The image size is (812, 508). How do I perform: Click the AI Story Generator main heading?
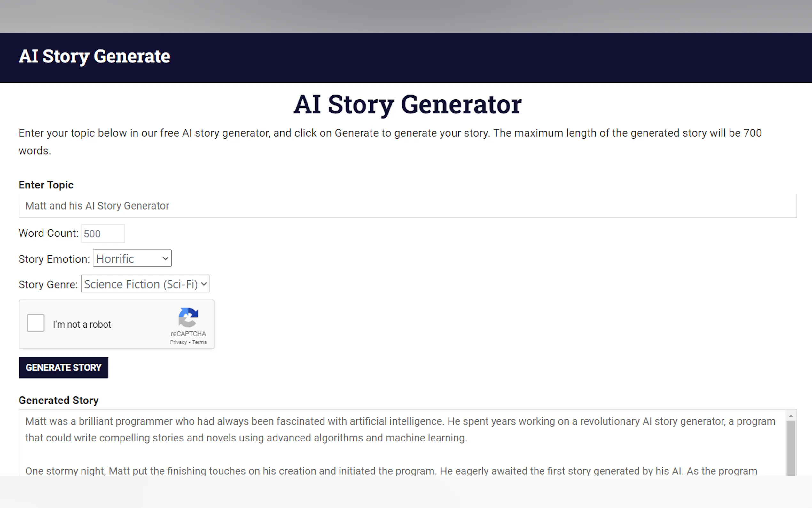point(407,104)
